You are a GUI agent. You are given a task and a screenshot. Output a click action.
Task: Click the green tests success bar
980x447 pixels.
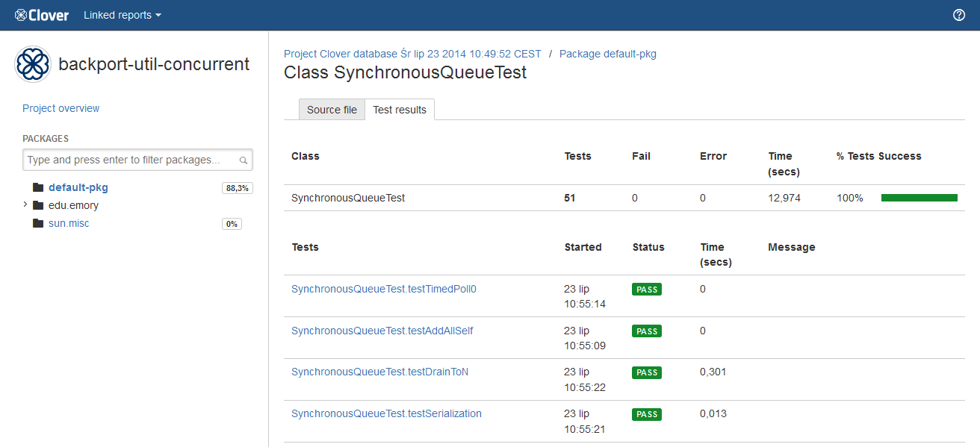(919, 198)
